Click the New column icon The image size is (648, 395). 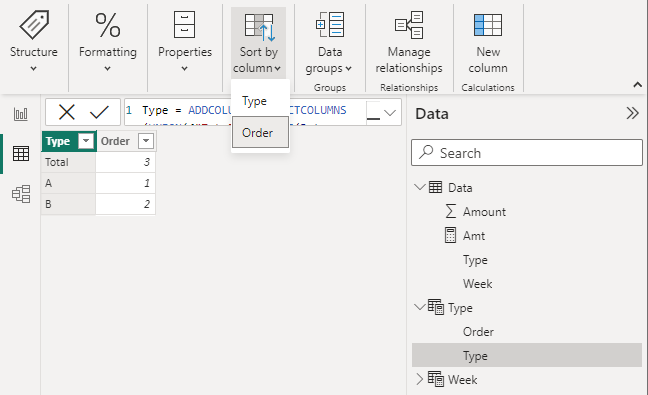pyautogui.click(x=488, y=25)
